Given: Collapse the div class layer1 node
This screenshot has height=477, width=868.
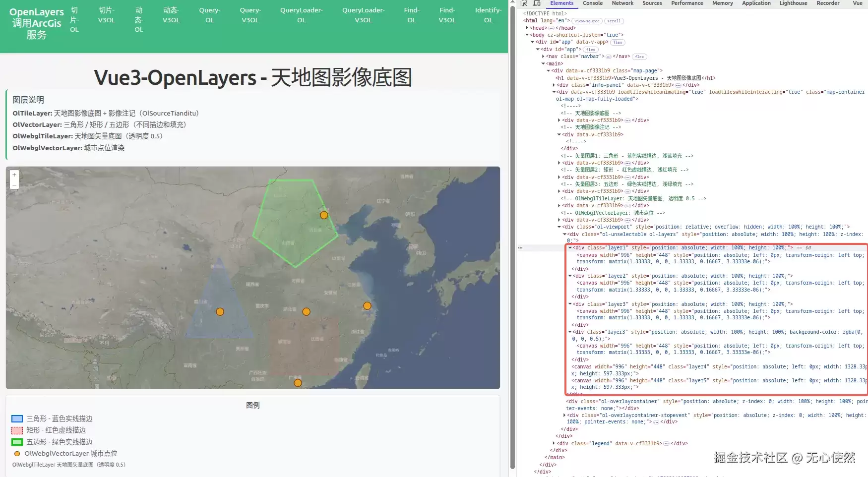Looking at the screenshot, I should coord(570,247).
